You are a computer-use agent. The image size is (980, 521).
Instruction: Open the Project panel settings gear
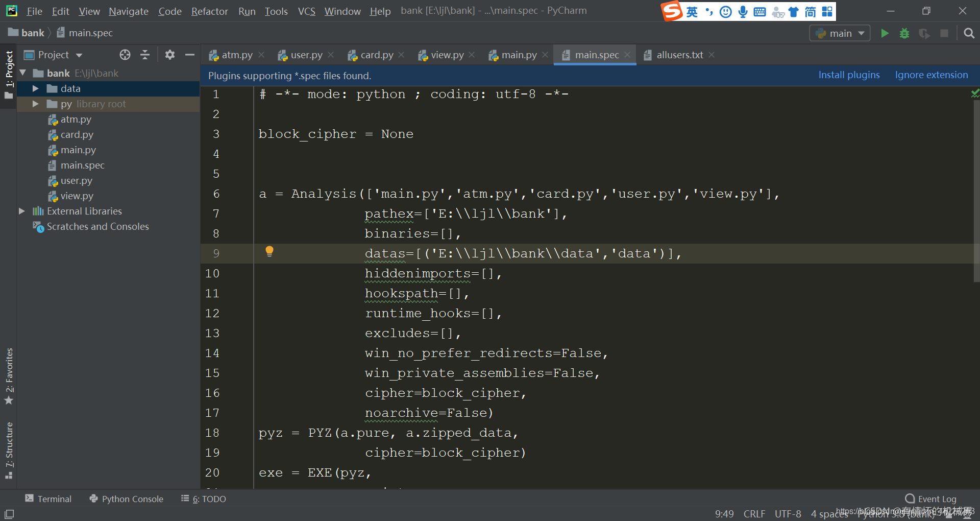pos(170,55)
